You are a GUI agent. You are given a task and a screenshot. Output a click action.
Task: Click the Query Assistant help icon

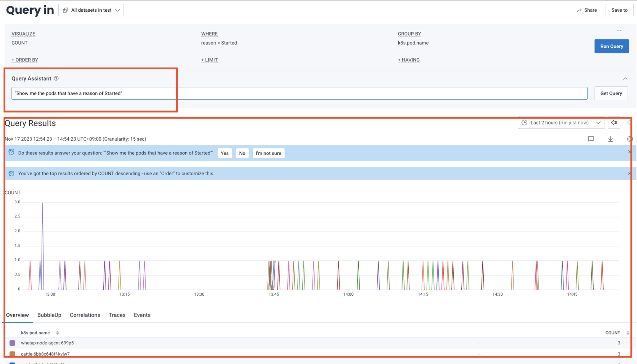tap(56, 78)
